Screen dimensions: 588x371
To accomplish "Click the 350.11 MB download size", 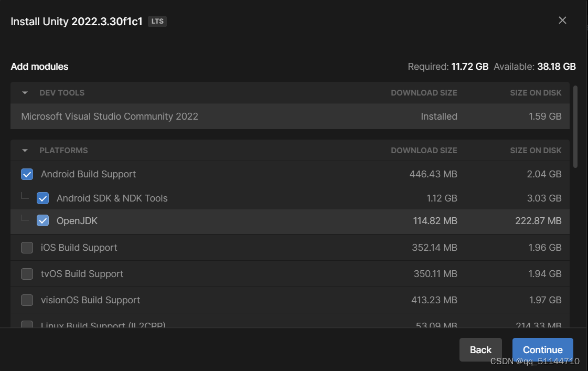I will (x=435, y=274).
